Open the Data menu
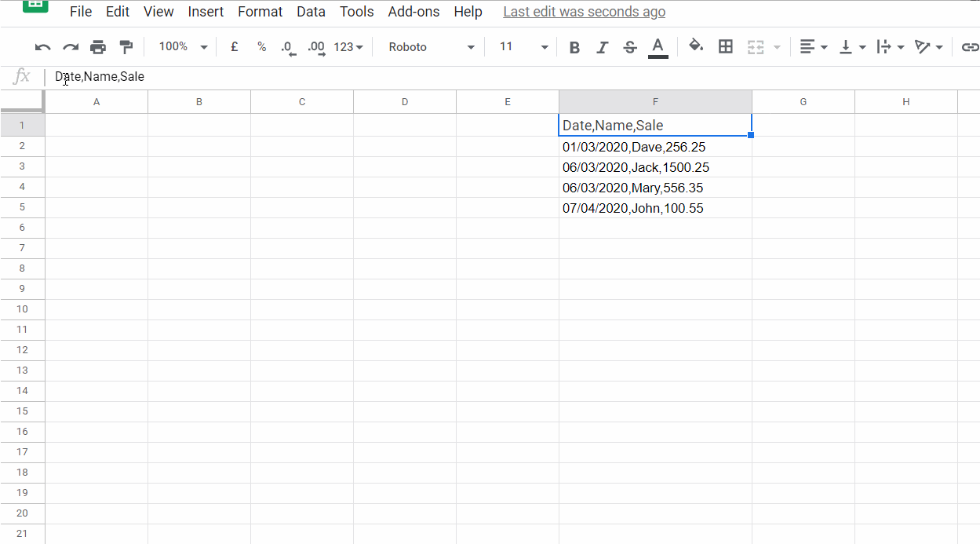Viewport: 980px width, 544px height. tap(311, 11)
